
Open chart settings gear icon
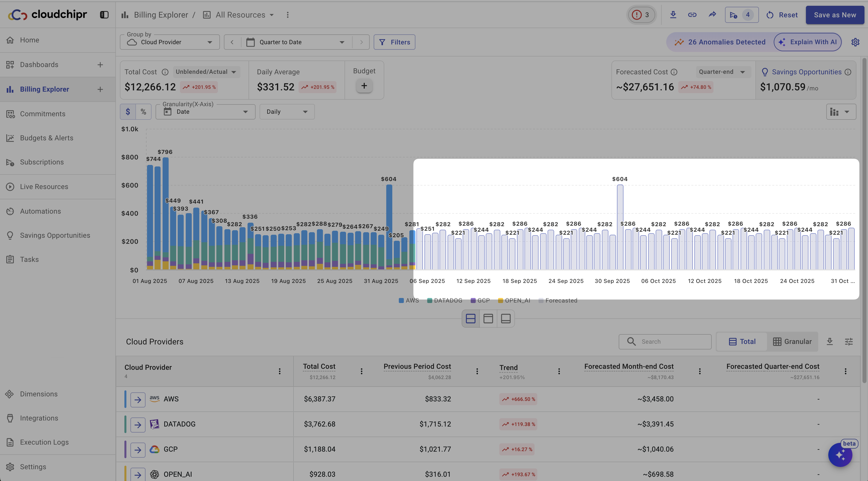(855, 42)
